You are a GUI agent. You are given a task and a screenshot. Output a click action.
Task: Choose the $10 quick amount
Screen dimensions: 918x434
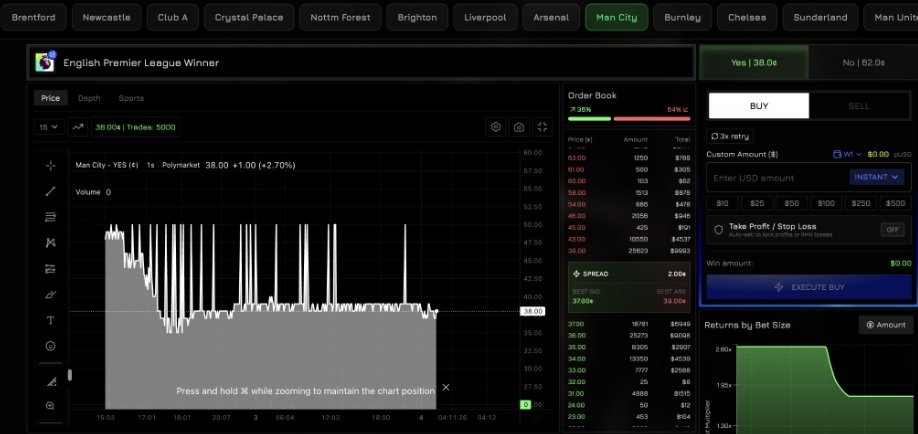coord(722,203)
